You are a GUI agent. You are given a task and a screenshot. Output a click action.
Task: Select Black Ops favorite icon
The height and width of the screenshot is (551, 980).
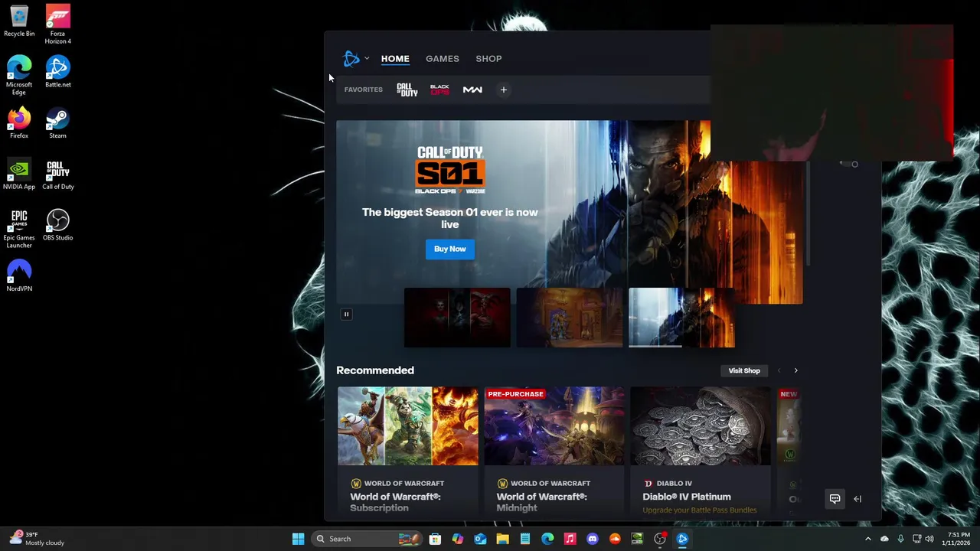coord(439,90)
